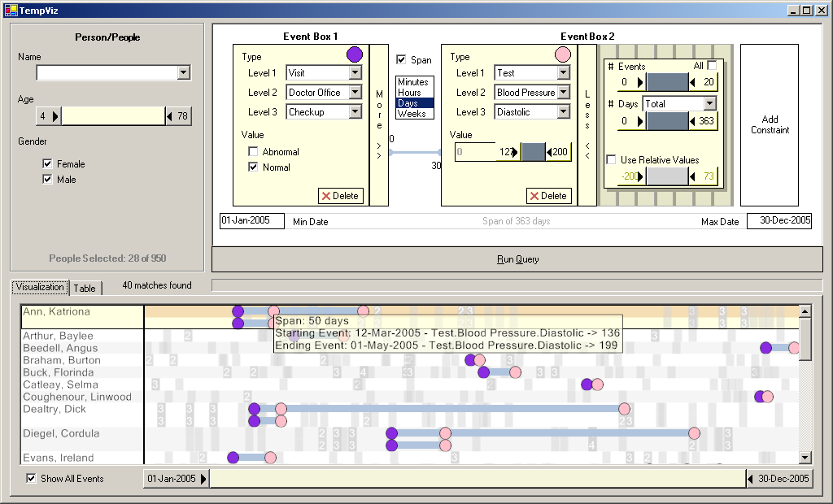Click the Value slider max handle at 200
833x504 pixels.
click(x=558, y=151)
